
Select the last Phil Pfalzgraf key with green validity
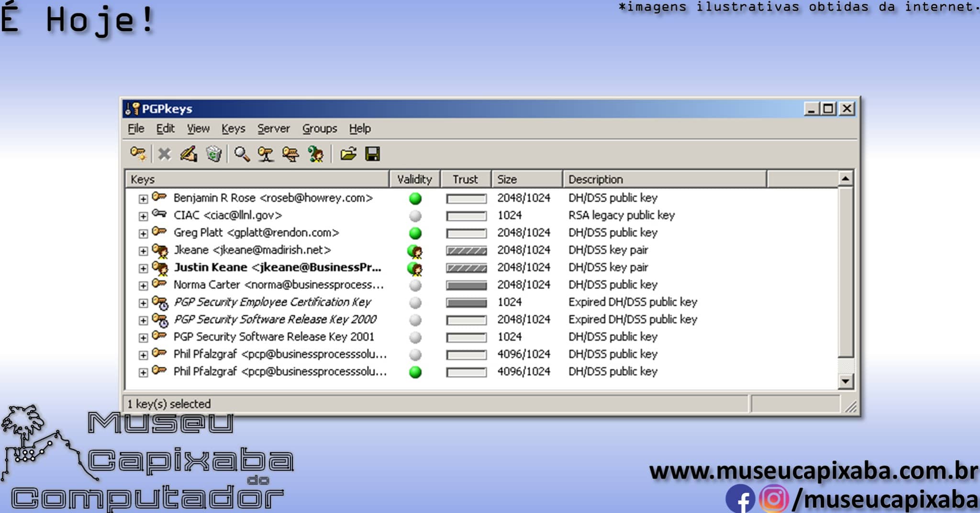point(280,371)
